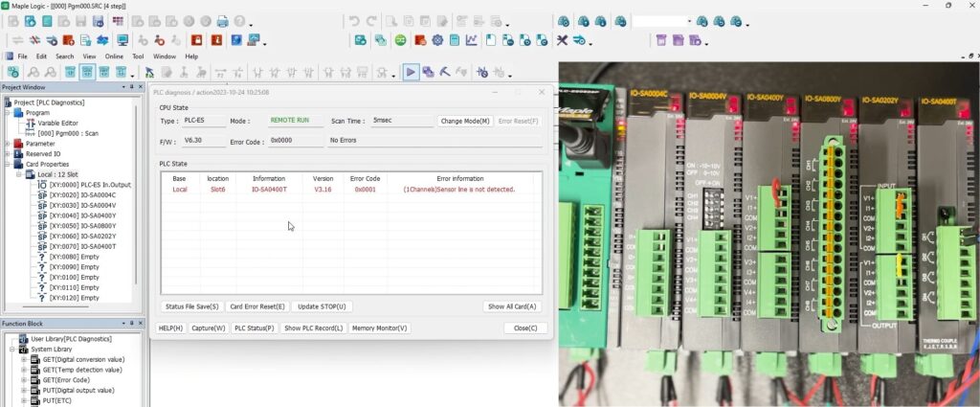The image size is (980, 407).
Task: Click the crossed tools icon
Action: pos(562,40)
